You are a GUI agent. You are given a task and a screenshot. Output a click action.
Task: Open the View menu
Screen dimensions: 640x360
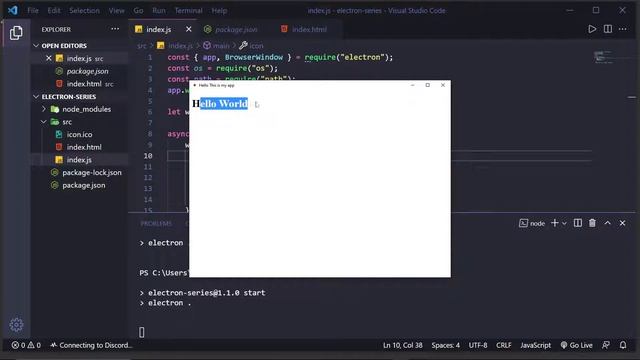(116, 11)
